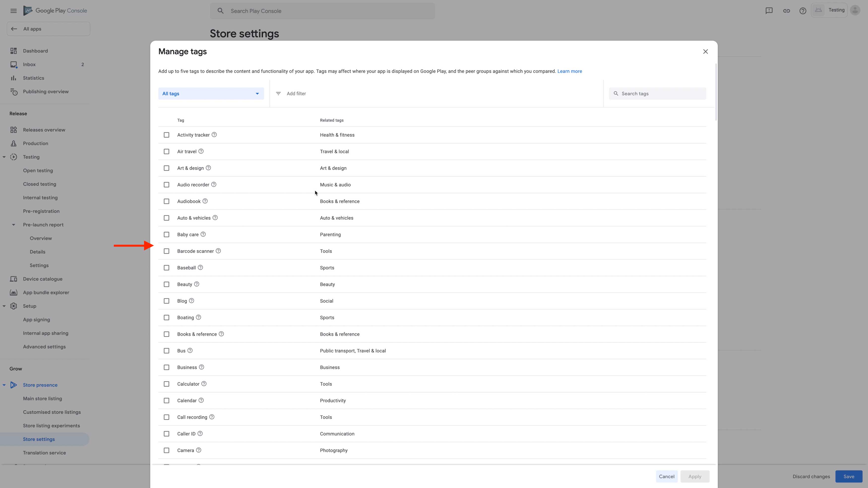Click the Add filter icon
Image resolution: width=868 pixels, height=488 pixels.
tap(278, 94)
